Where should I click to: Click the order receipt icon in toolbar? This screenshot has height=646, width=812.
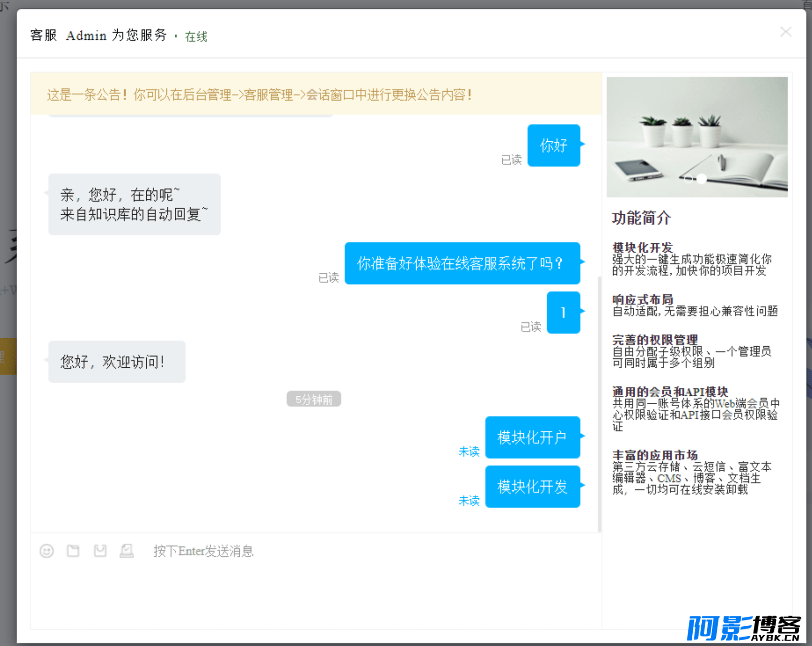pyautogui.click(x=127, y=550)
